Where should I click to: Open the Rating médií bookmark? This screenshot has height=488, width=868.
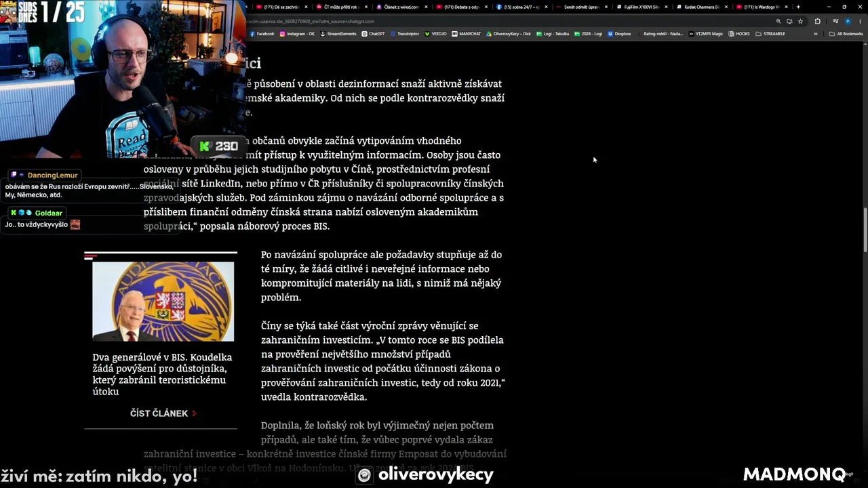(660, 34)
